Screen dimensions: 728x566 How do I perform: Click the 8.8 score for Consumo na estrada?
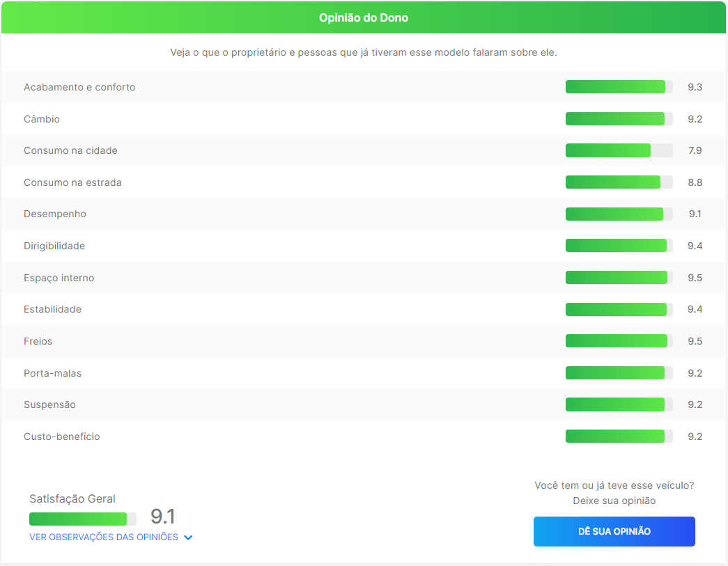pyautogui.click(x=695, y=182)
